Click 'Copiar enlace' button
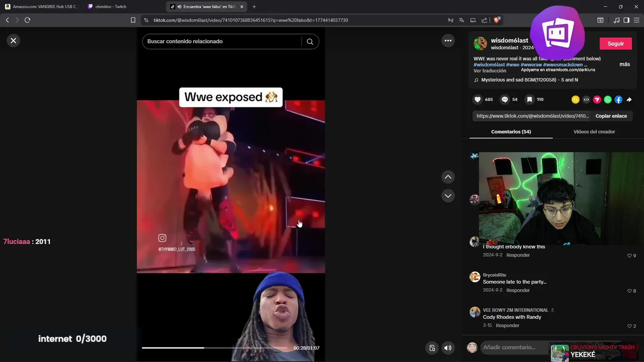Screen dimensions: 644x362 (x=611, y=116)
